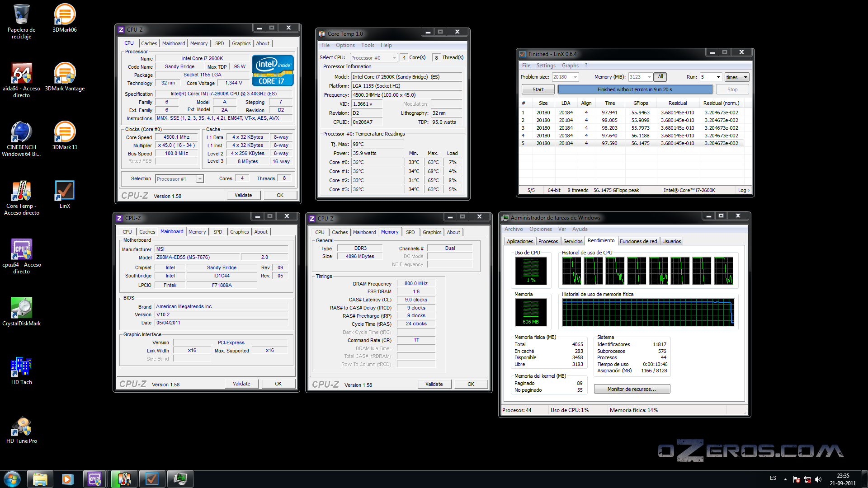Open the LinX desktop icon

pyautogui.click(x=65, y=194)
